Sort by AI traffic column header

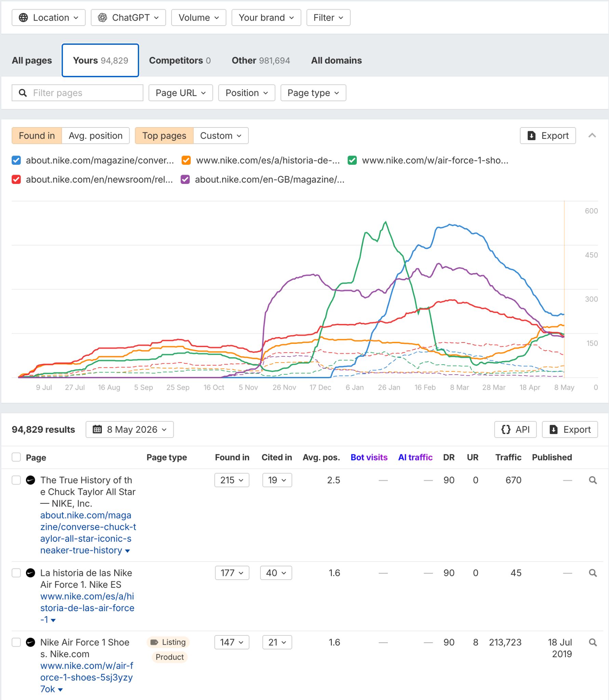415,457
